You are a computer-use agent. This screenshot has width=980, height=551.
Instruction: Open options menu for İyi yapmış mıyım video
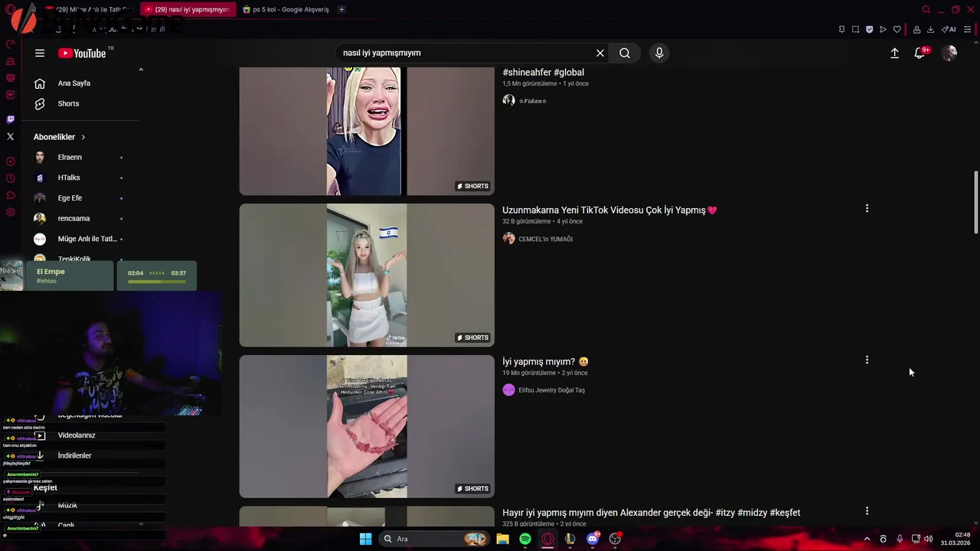[x=867, y=360]
